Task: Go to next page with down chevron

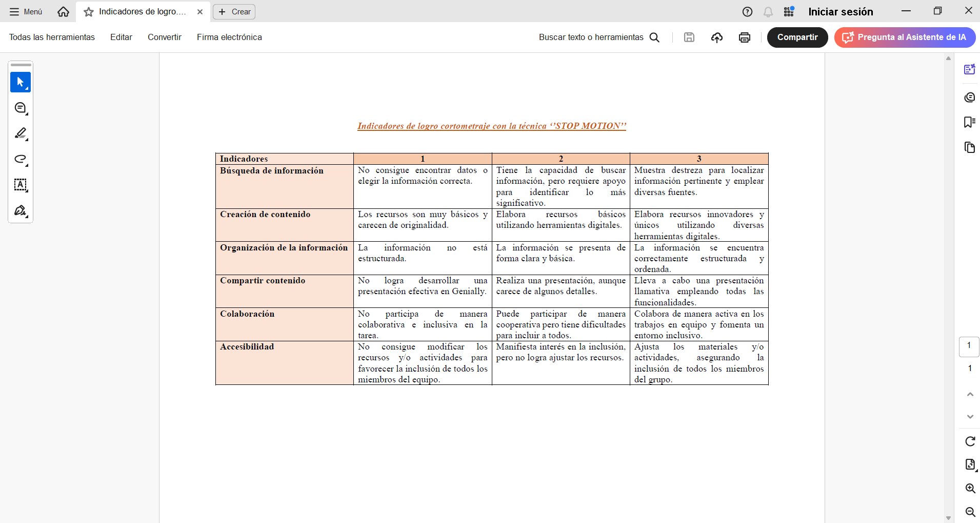Action: pos(970,417)
